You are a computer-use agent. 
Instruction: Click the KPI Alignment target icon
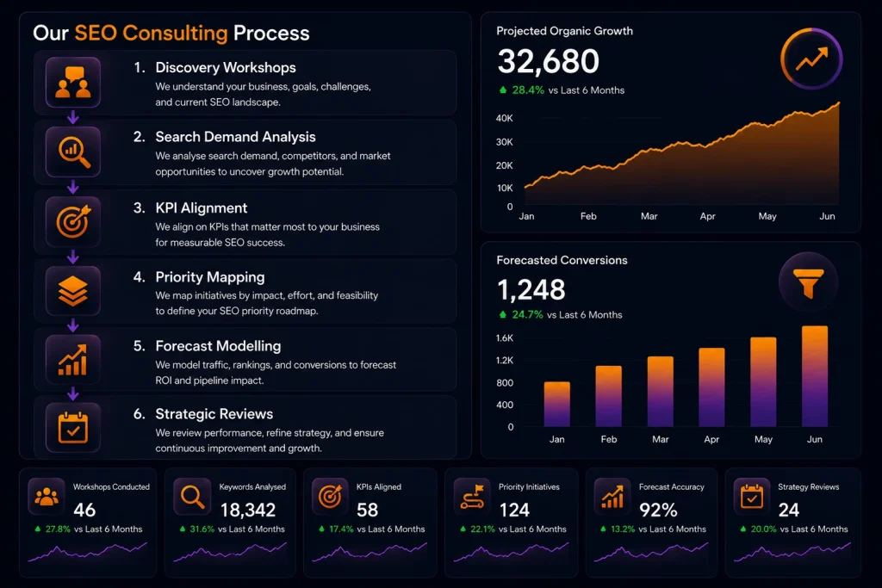(73, 221)
